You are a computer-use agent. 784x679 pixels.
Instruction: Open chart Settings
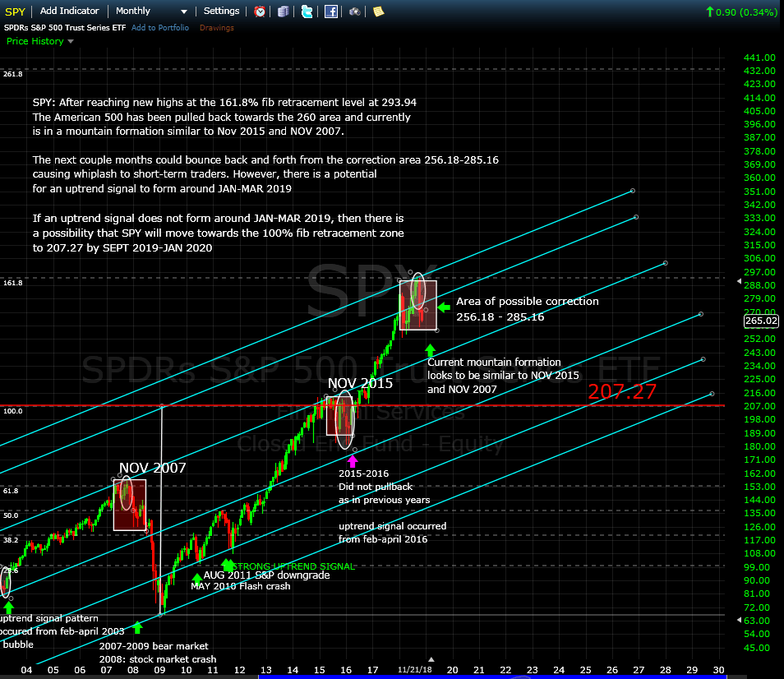tap(222, 11)
